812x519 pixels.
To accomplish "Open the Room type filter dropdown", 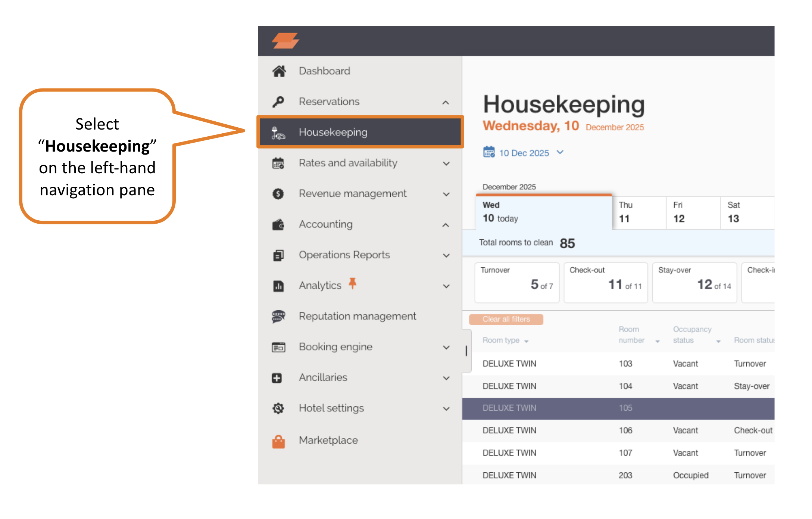I will 526,341.
